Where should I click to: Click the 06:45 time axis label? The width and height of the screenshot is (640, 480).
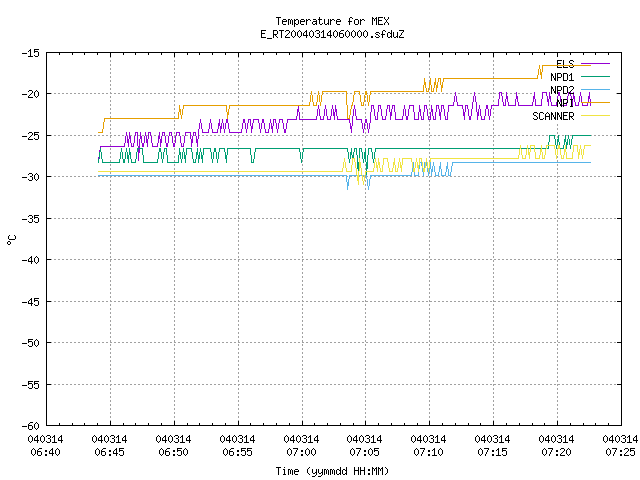[x=109, y=452]
